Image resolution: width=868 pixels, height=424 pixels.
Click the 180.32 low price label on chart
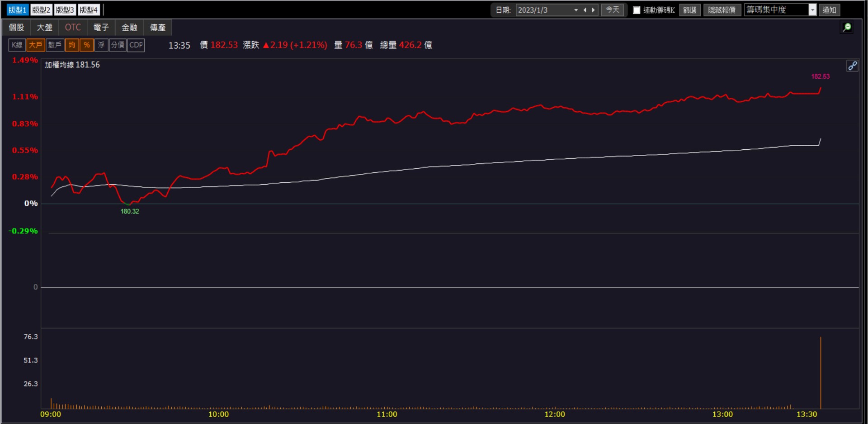pos(130,211)
